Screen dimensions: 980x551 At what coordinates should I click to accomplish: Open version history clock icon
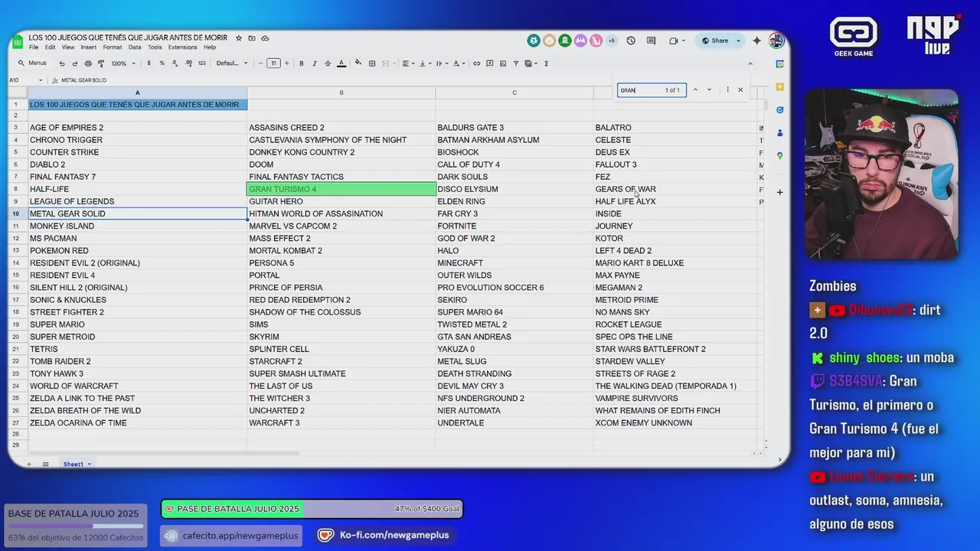(x=631, y=41)
